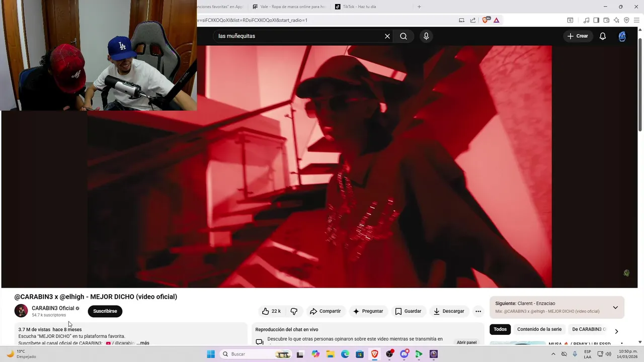Like the video with thumbs up

[x=272, y=311]
